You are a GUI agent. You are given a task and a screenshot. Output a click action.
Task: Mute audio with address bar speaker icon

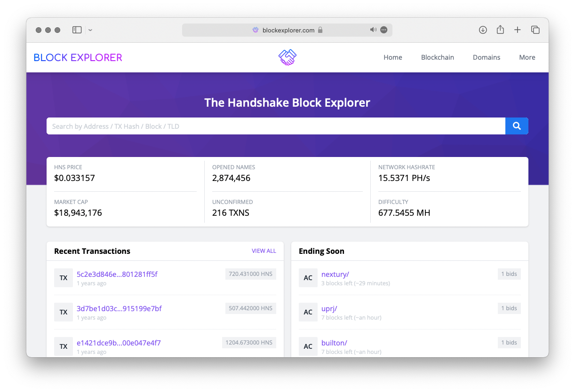373,30
